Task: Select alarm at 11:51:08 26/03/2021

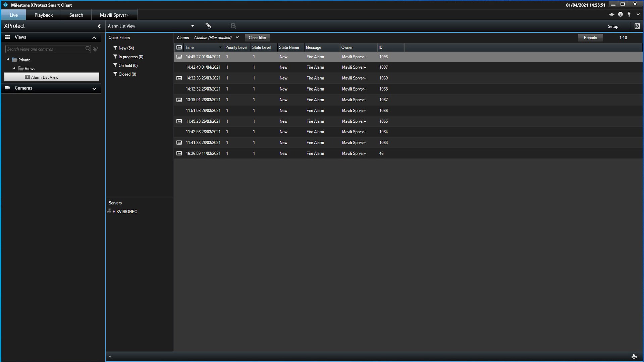Action: point(408,110)
